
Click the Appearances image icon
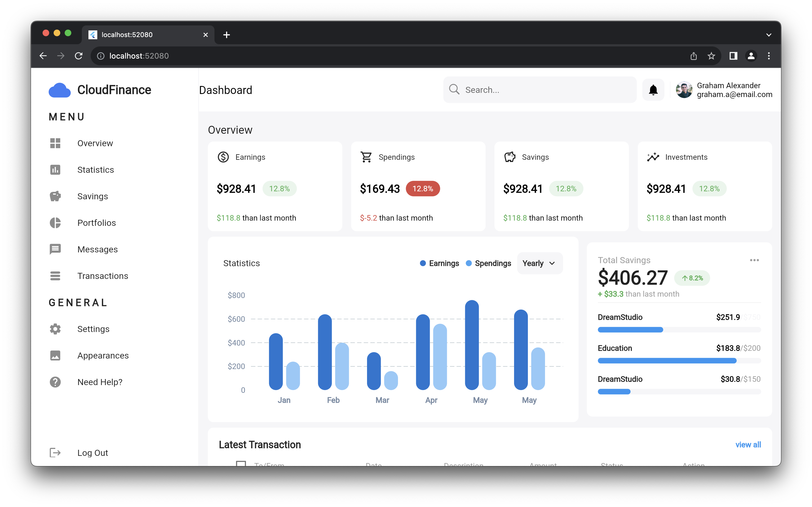point(55,356)
